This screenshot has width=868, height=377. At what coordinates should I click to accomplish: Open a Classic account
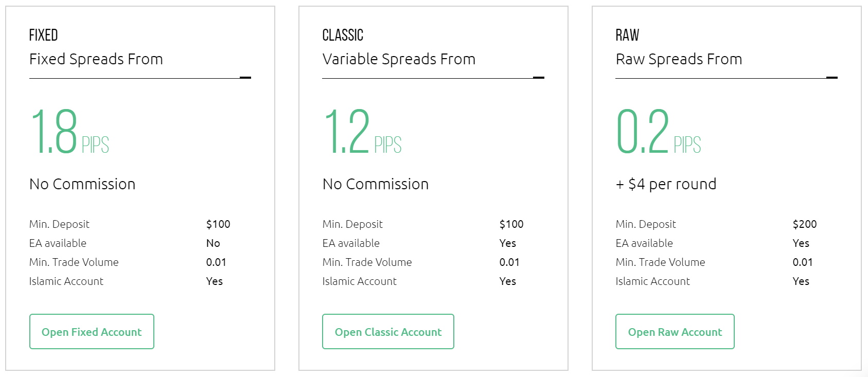pos(388,332)
